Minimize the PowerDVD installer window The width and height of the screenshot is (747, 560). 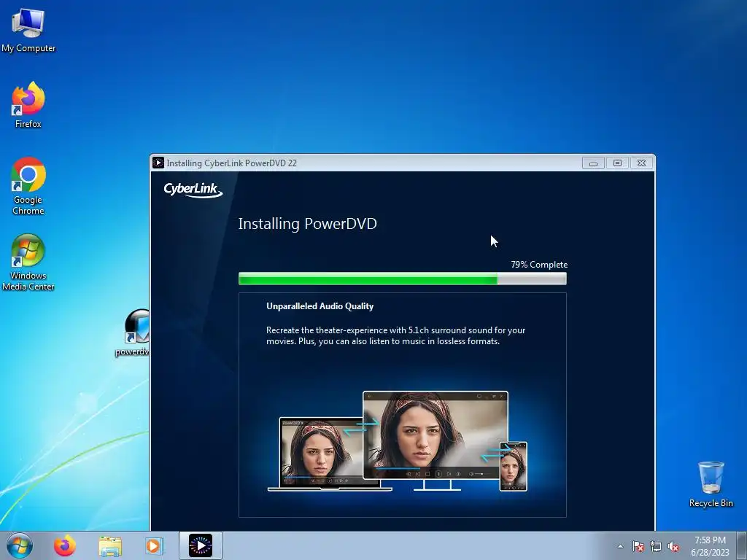pyautogui.click(x=593, y=163)
